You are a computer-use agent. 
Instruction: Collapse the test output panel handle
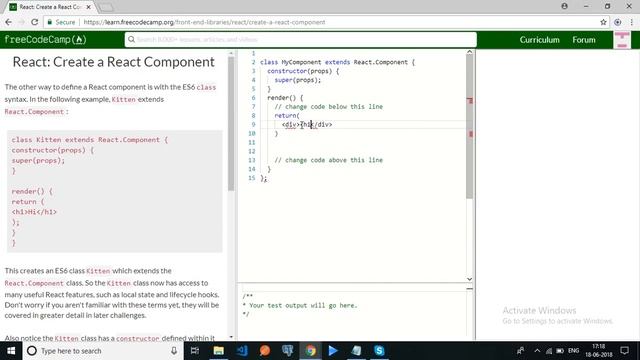pyautogui.click(x=469, y=289)
